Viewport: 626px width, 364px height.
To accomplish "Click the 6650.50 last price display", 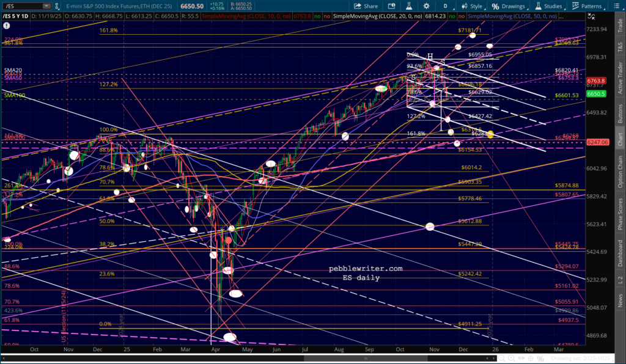I will pyautogui.click(x=191, y=6).
